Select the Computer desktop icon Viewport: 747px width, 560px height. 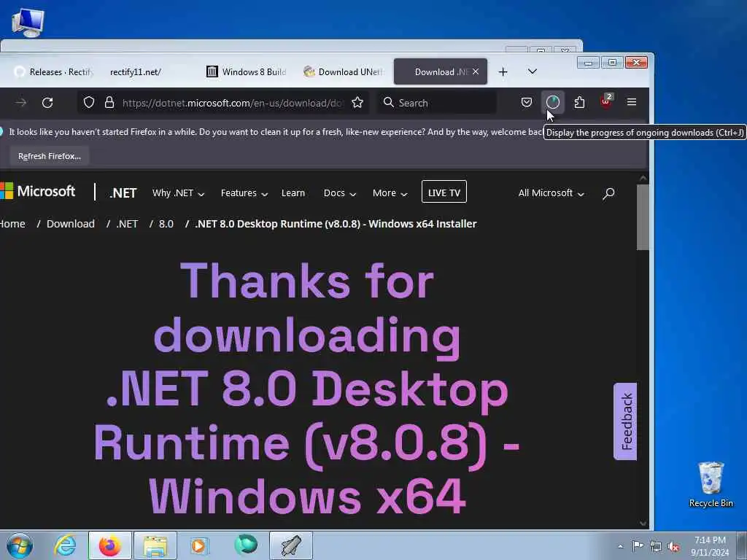point(28,22)
